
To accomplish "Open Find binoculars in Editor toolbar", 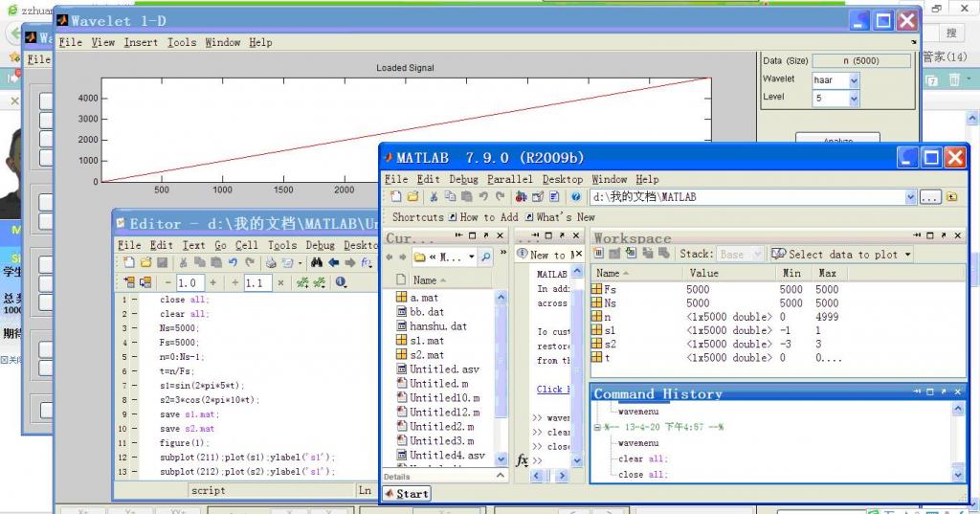I will pyautogui.click(x=317, y=262).
